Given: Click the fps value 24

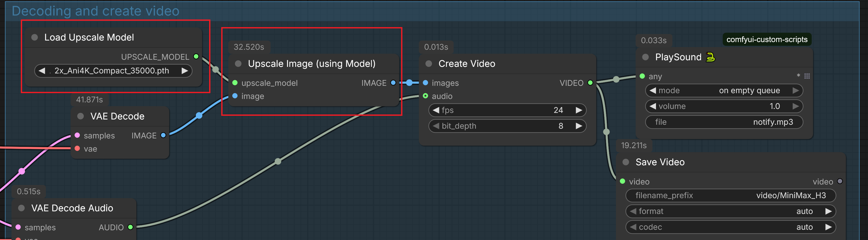Looking at the screenshot, I should coord(558,110).
